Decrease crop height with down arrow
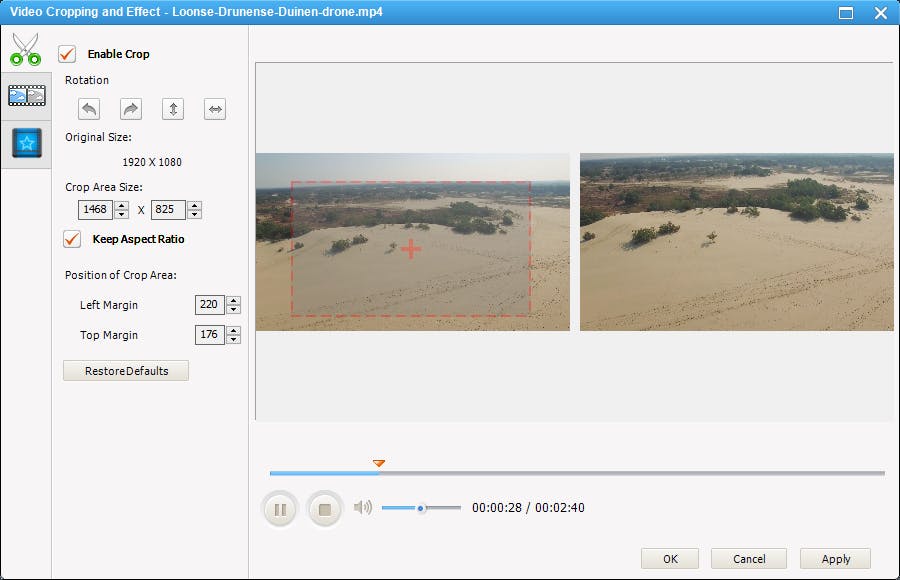 coord(195,215)
